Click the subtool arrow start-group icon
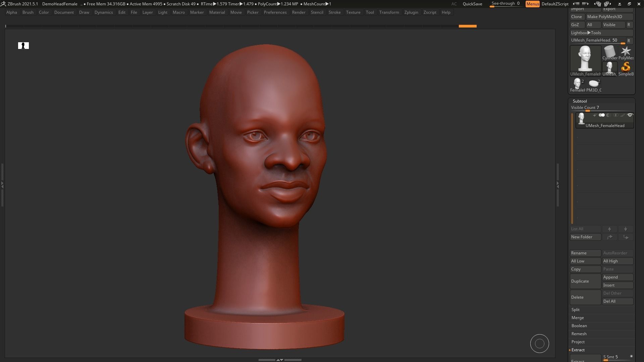This screenshot has width=644, height=362. click(595, 115)
